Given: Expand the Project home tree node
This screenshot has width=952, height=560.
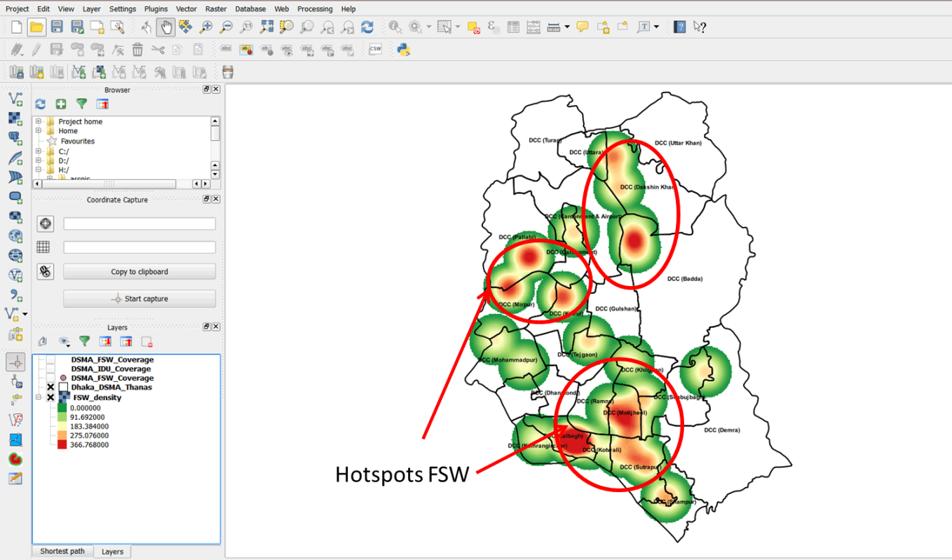Looking at the screenshot, I should [39, 121].
